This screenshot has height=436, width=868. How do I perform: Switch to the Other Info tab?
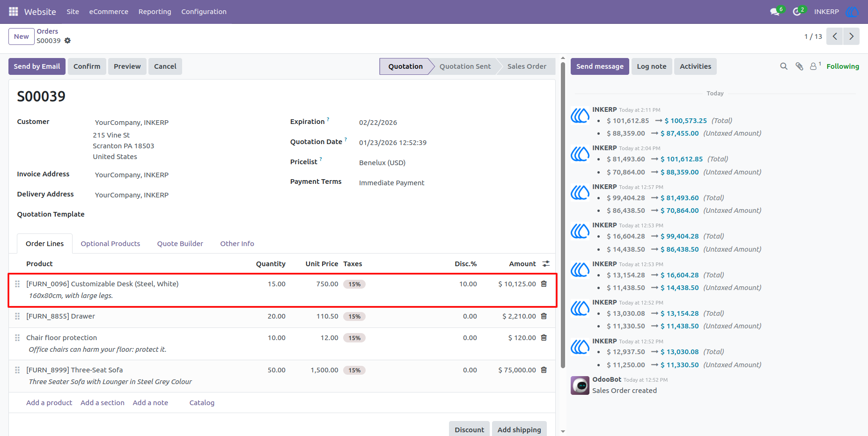tap(237, 244)
